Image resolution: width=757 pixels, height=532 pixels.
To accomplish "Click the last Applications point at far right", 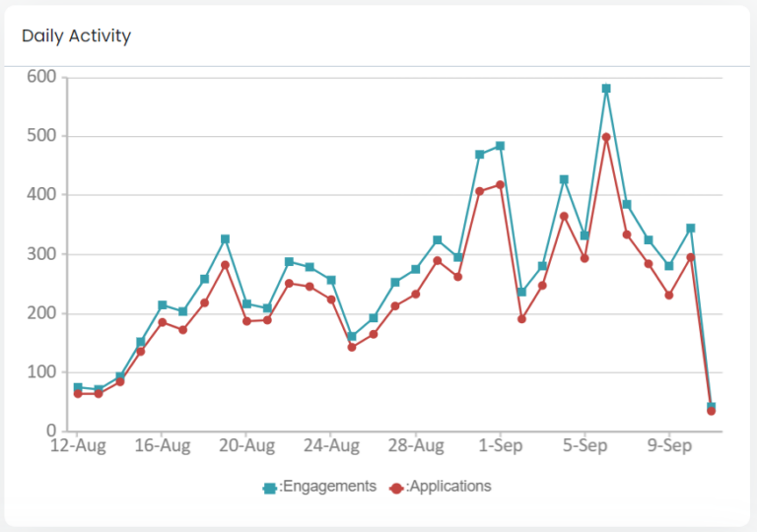I will point(711,411).
